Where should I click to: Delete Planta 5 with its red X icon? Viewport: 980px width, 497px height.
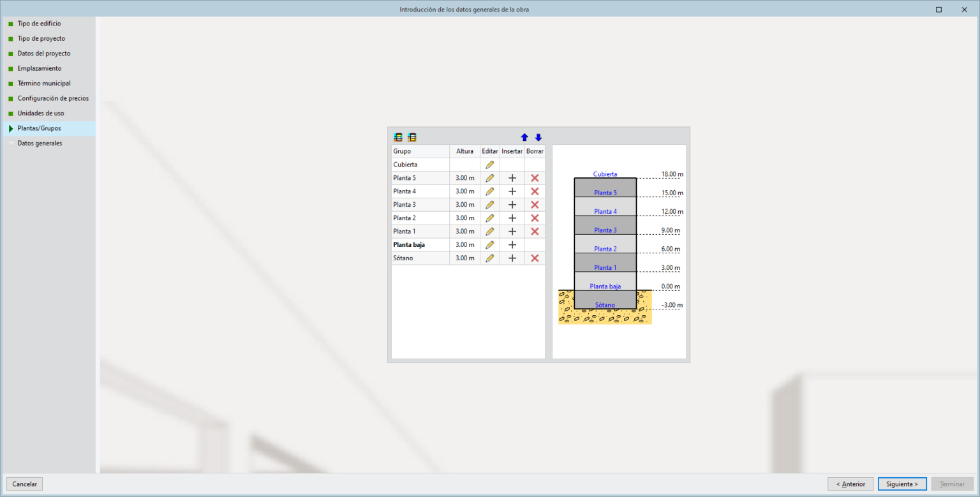[x=534, y=177]
